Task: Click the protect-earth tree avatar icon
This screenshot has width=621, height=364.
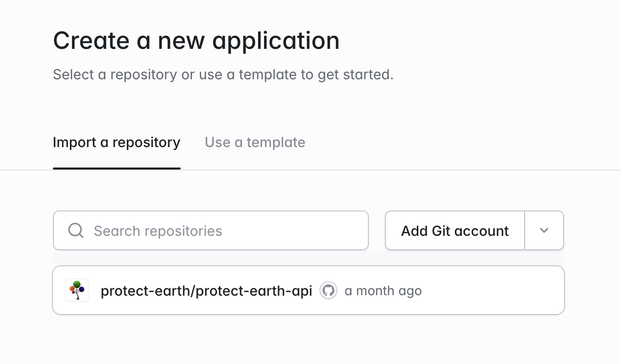Action: (77, 290)
